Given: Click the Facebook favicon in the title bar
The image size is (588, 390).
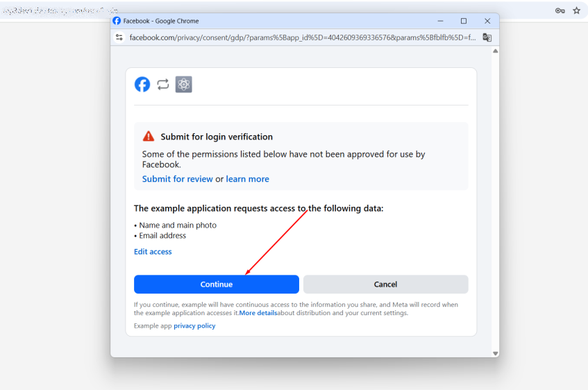Looking at the screenshot, I should point(117,21).
